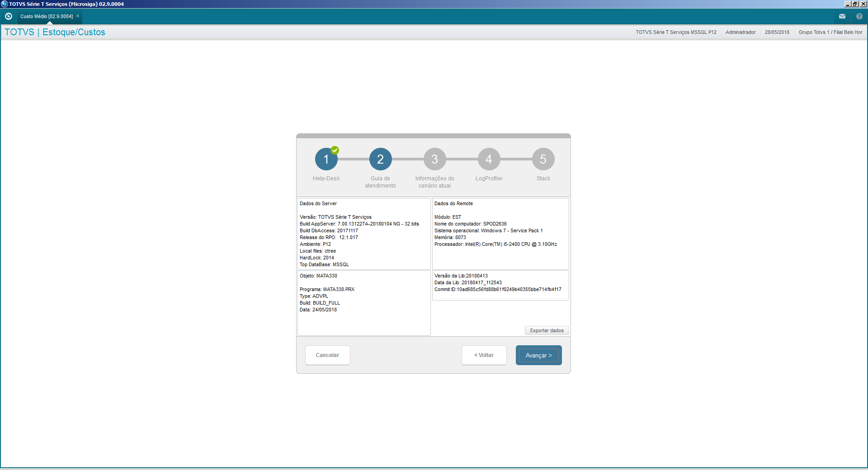Screen dimensions: 868x470
Task: Click the Type: ADVPL line
Action: [x=314, y=296]
